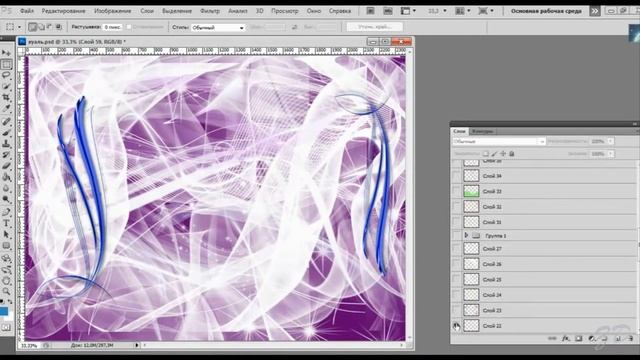Expand the Группа 1 layer group
Screen dimensions: 640x360
[466, 236]
